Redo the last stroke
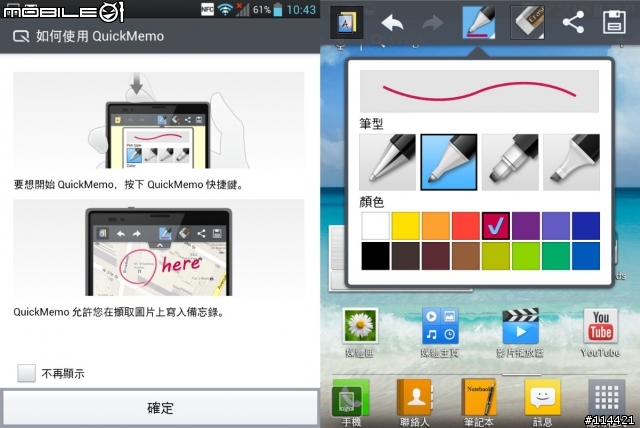 pyautogui.click(x=432, y=22)
